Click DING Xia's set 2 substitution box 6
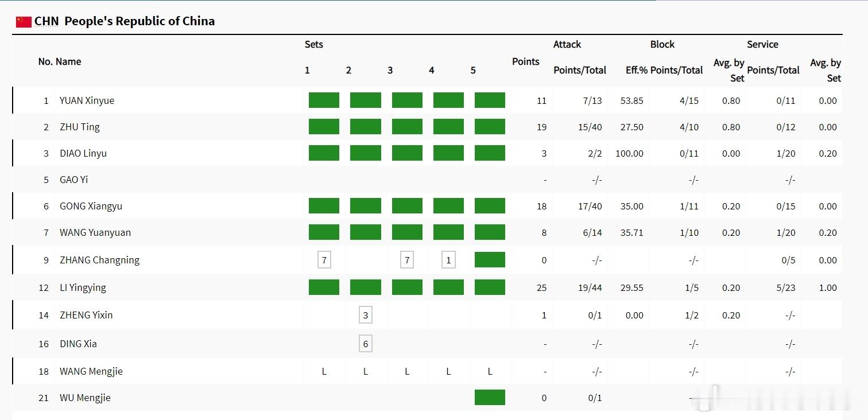Screen dimensions: 868x420 [x=366, y=344]
